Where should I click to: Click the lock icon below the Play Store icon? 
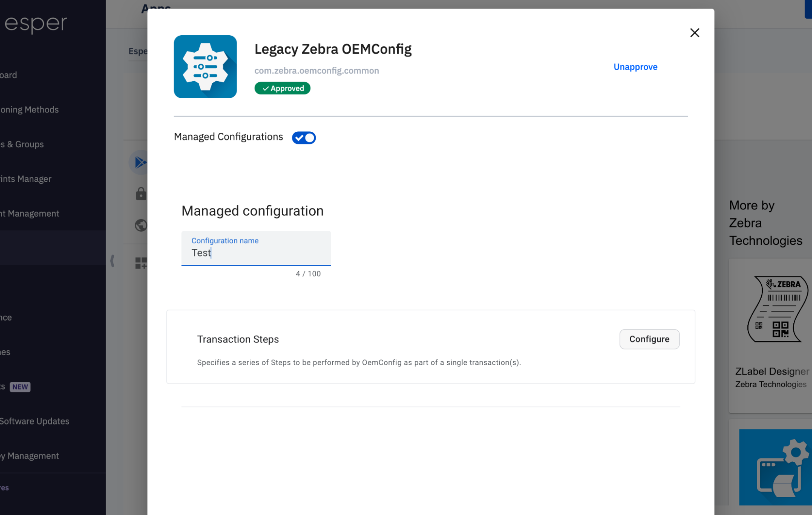140,194
